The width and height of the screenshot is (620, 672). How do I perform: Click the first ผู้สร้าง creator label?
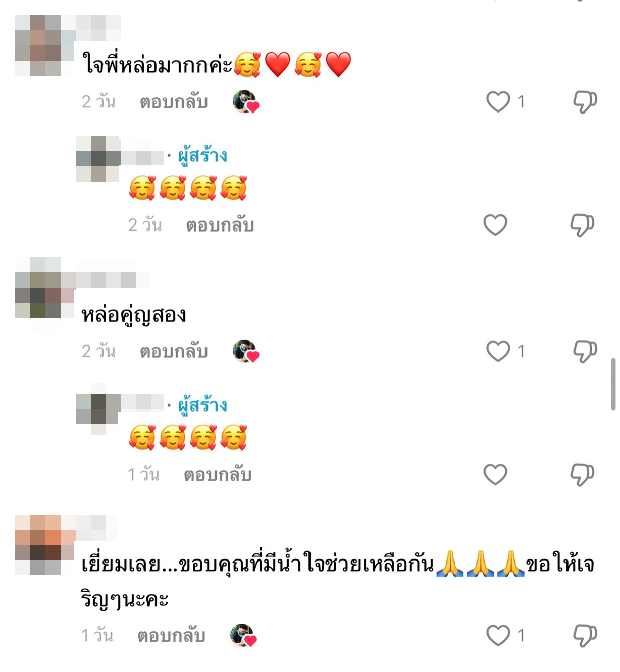pos(202,156)
